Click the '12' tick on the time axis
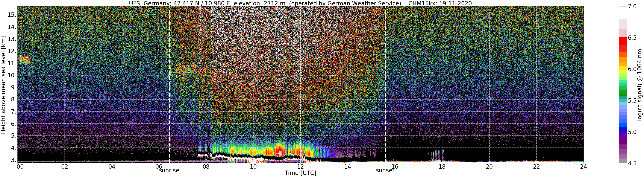The height and width of the screenshot is (177, 644). (300, 166)
